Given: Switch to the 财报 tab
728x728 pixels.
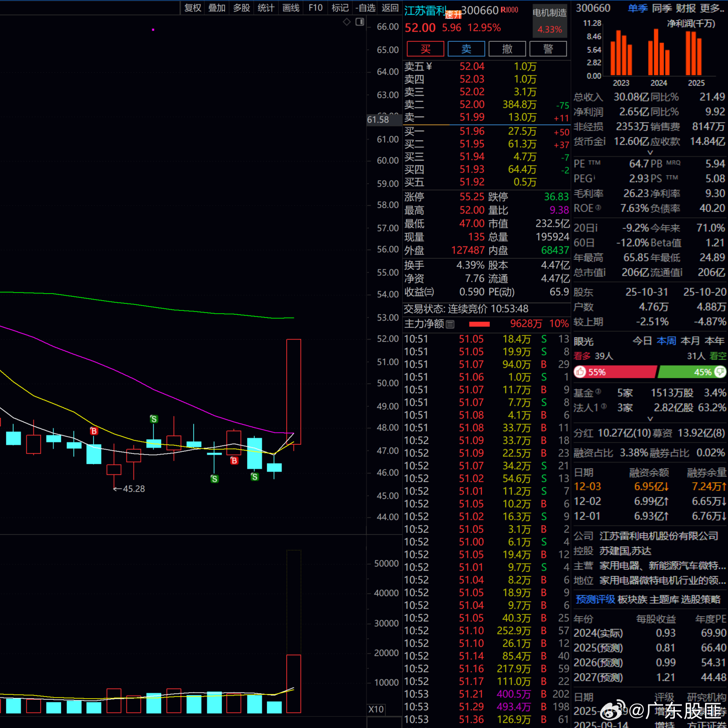Looking at the screenshot, I should coord(686,8).
